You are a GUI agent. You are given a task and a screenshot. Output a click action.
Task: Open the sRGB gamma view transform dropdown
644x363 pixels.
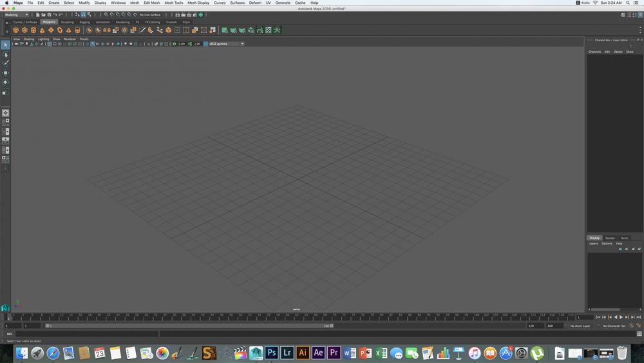(226, 44)
